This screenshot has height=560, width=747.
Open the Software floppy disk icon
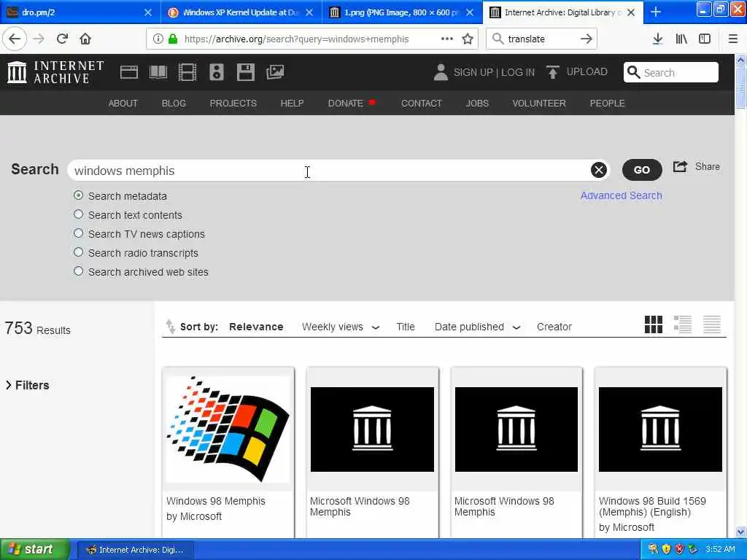(246, 72)
